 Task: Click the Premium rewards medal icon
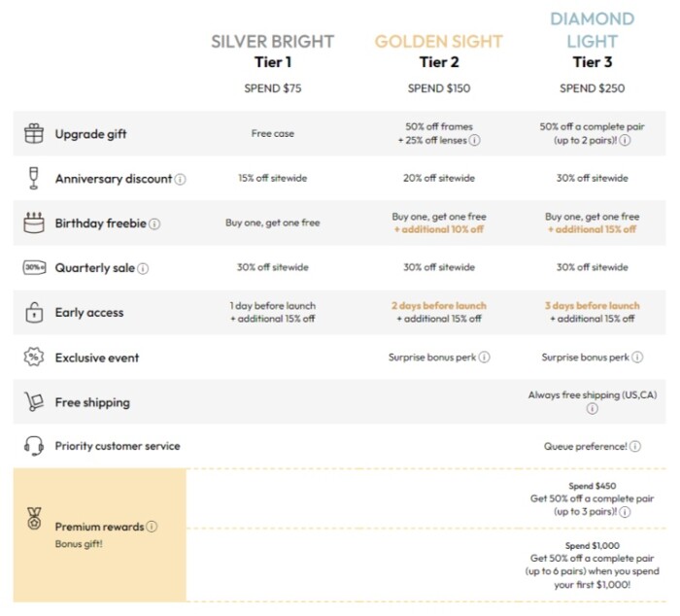coord(34,518)
